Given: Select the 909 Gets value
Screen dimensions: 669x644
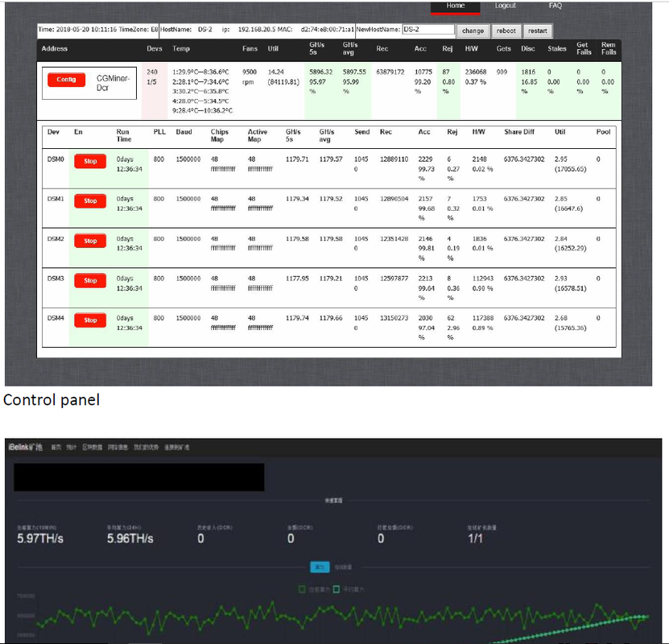Looking at the screenshot, I should pyautogui.click(x=502, y=72).
